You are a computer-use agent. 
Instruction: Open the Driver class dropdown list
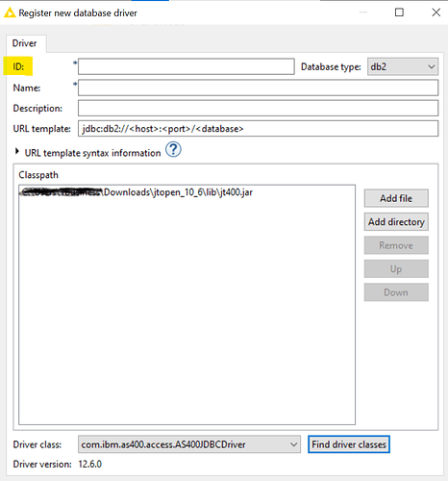click(x=189, y=444)
